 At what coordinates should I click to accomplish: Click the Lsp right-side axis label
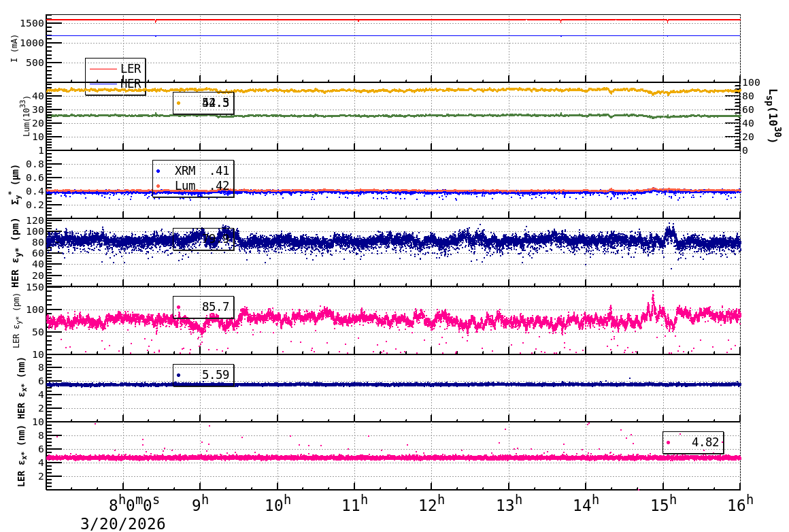click(x=771, y=116)
